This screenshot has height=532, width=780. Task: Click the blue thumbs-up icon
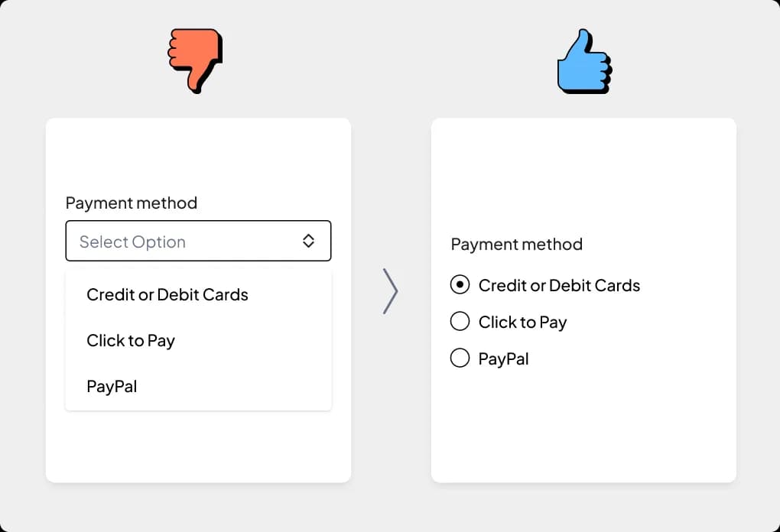click(x=584, y=61)
